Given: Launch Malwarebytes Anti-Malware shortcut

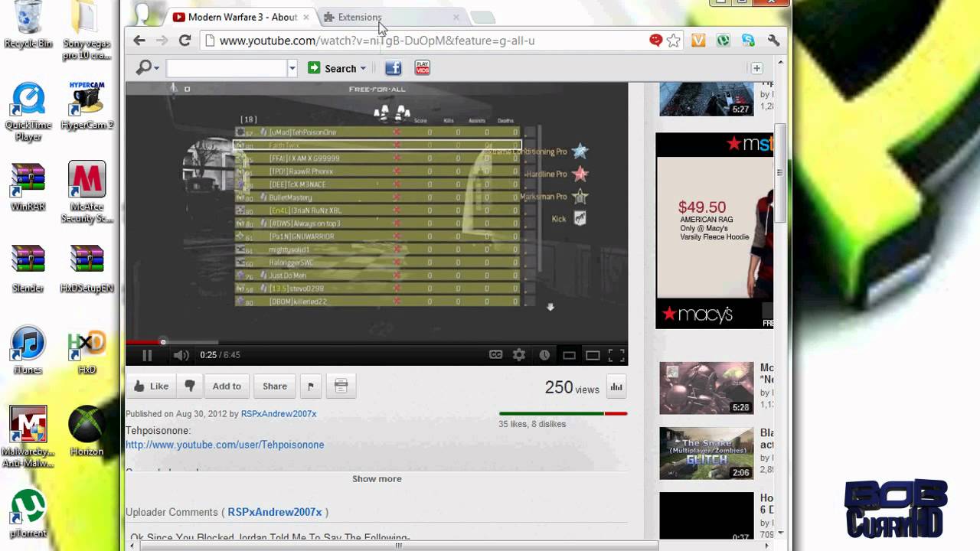Looking at the screenshot, I should click(28, 437).
